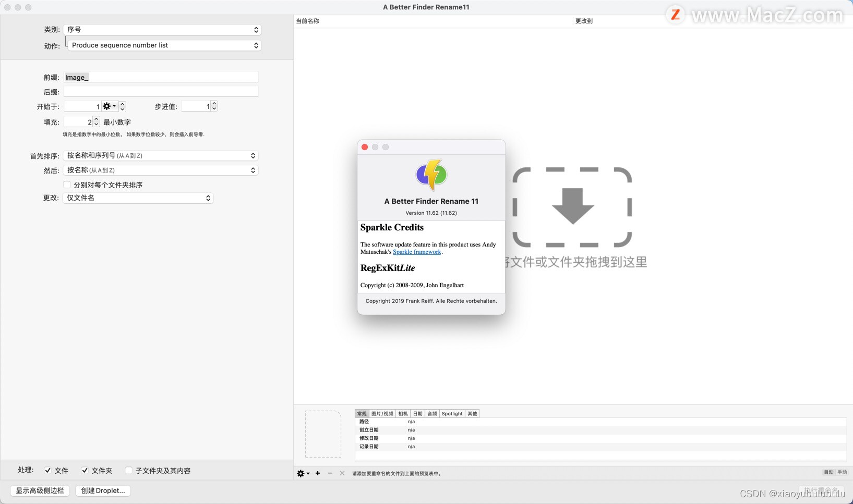Viewport: 853px width, 504px height.
Task: Click the 开始于 value stepper arrows
Action: (x=123, y=106)
